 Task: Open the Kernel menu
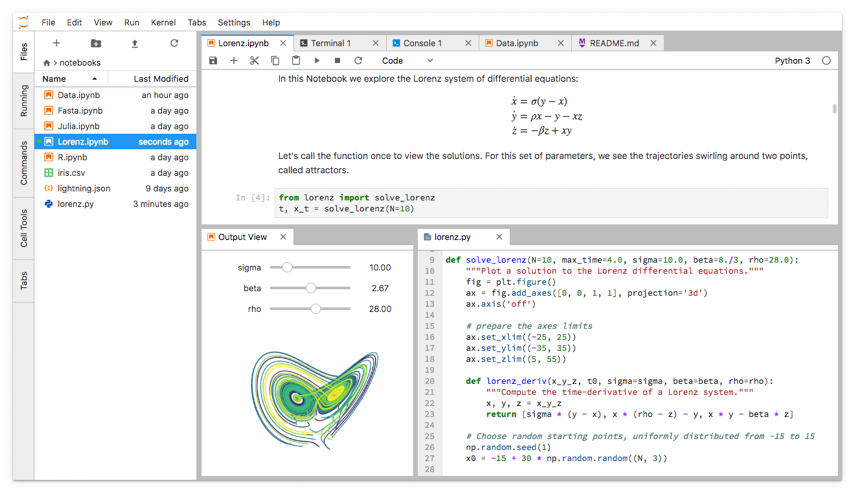(x=163, y=22)
